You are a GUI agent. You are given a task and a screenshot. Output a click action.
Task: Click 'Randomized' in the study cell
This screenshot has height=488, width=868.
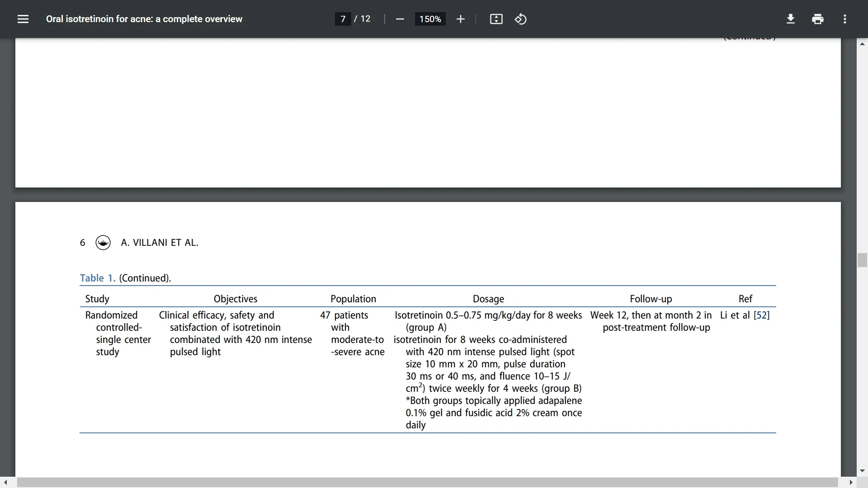click(x=111, y=315)
